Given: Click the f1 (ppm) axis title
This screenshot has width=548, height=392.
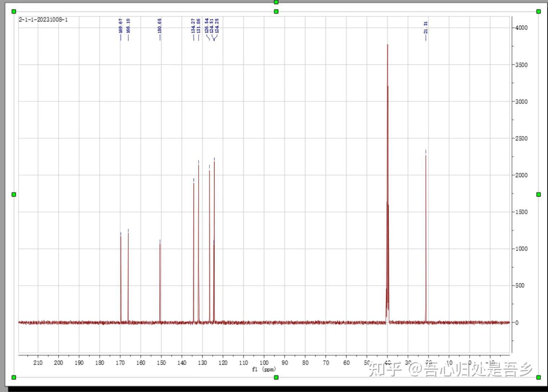Looking at the screenshot, I should pos(264,369).
